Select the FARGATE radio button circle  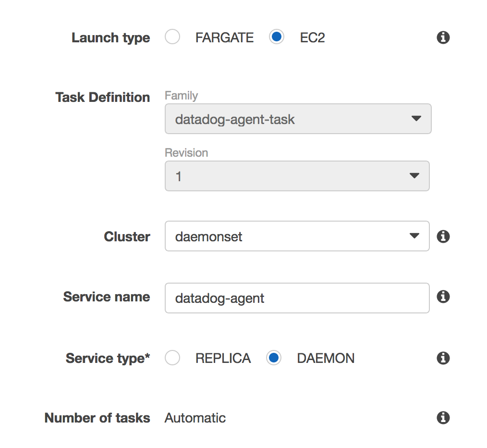coord(172,37)
